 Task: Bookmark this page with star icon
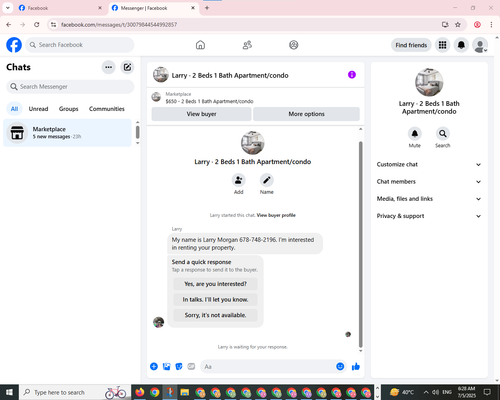458,25
